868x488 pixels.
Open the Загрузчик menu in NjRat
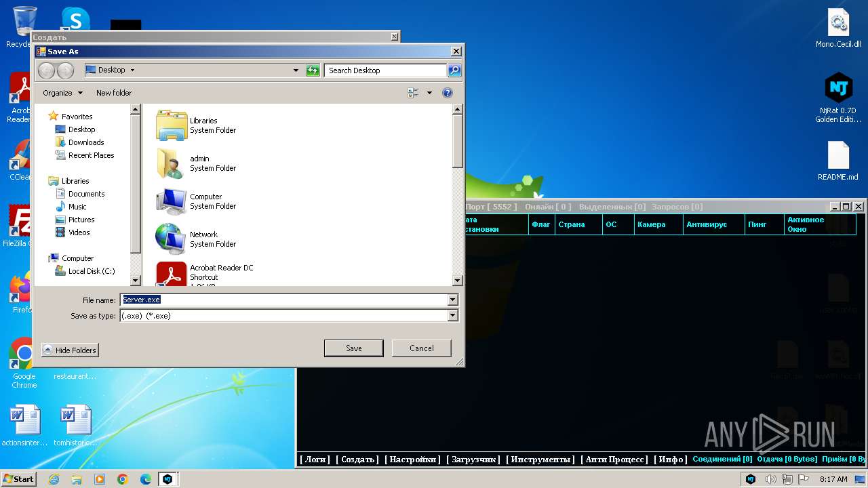(x=473, y=460)
